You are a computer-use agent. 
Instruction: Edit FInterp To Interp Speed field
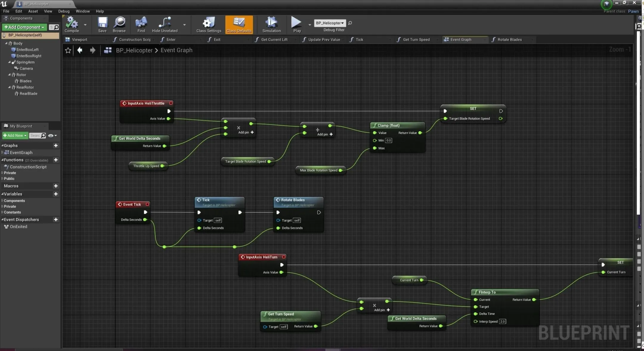pos(502,321)
